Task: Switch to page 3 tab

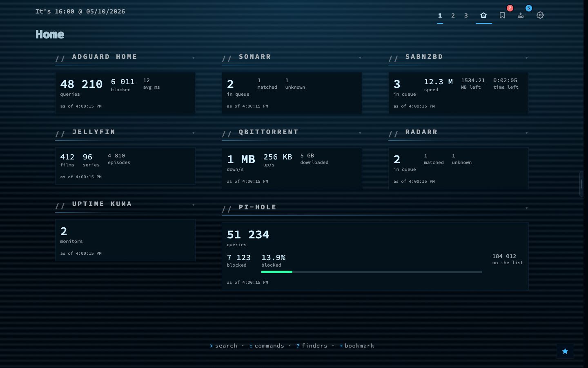Action: [x=466, y=16]
